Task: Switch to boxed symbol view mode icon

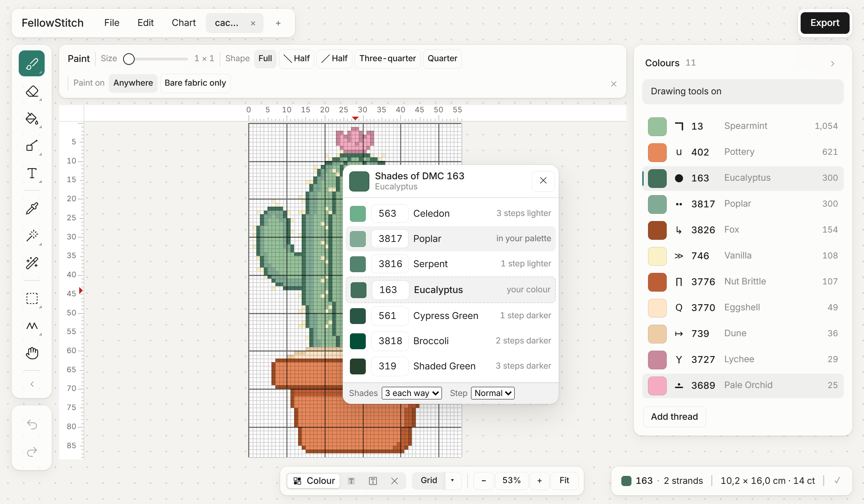Action: 373,481
